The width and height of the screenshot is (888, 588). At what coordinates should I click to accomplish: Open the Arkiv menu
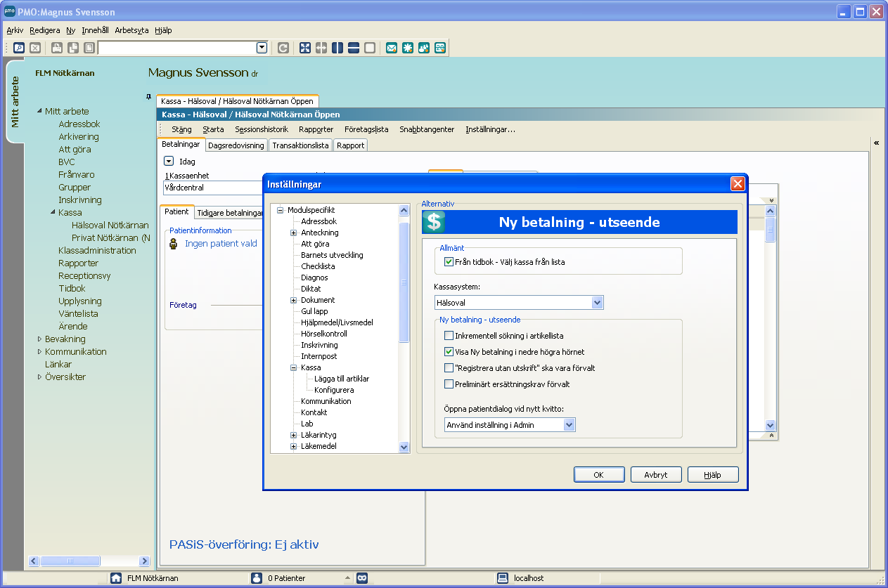point(15,30)
